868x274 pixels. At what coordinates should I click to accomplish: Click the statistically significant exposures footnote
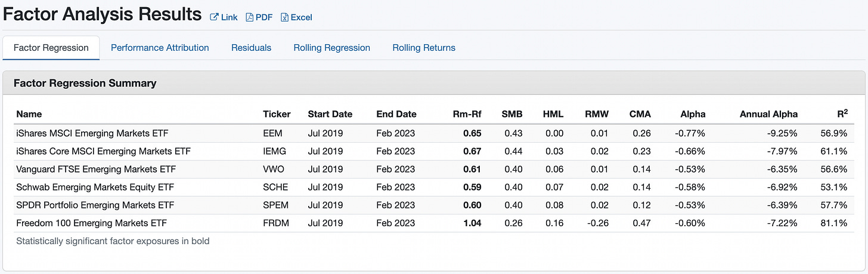click(x=113, y=241)
